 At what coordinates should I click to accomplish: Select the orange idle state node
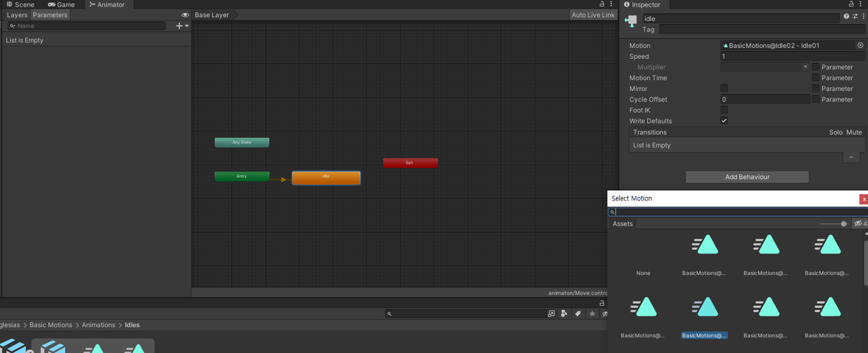(x=326, y=178)
